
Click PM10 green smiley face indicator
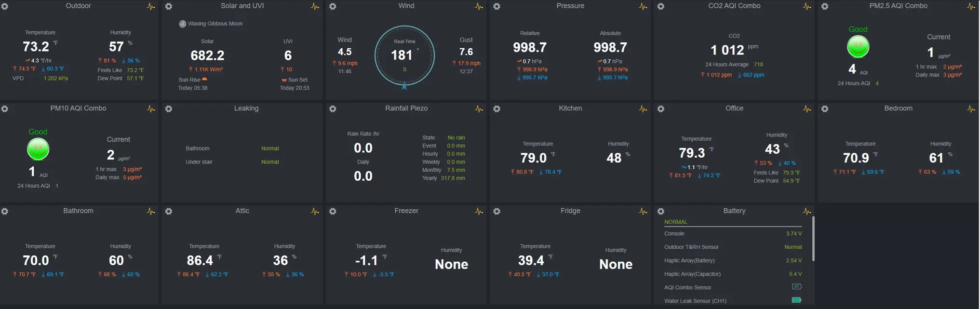pos(38,149)
